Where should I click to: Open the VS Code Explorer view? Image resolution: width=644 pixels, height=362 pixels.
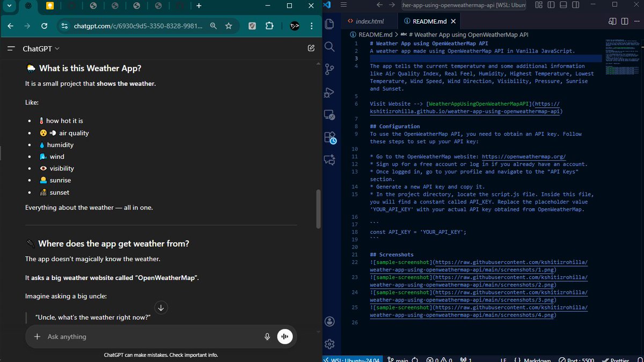pos(330,24)
